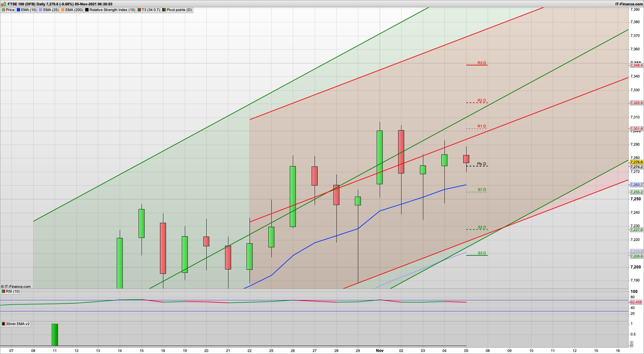Screen dimensions: 644x354
Task: Click the blue EMA (10) legend swatch
Action: (18, 10)
